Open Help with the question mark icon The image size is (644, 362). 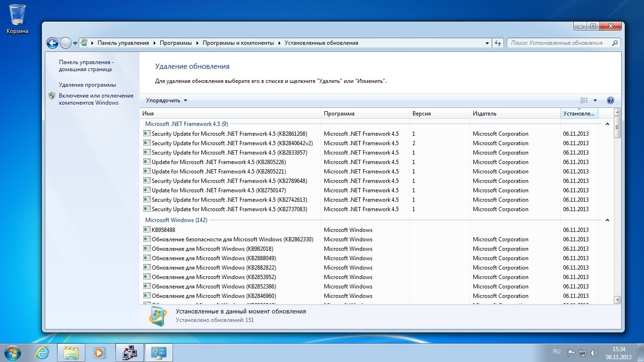click(611, 100)
